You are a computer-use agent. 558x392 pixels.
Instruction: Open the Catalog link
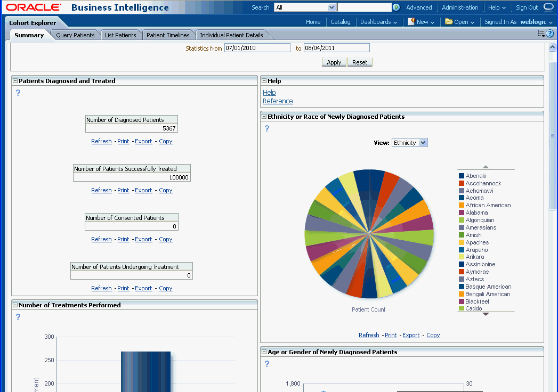[x=341, y=22]
